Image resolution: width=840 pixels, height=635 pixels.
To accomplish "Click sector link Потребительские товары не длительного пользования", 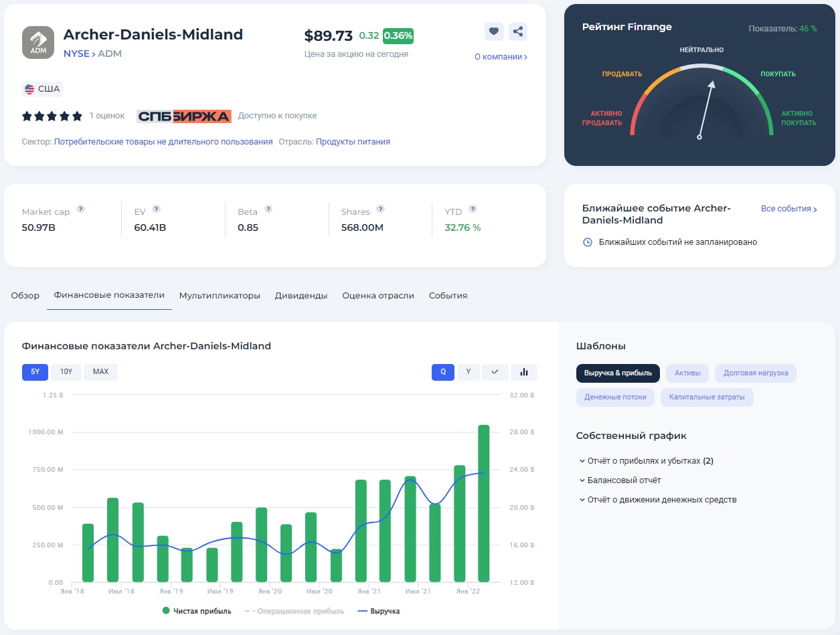I will click(163, 142).
